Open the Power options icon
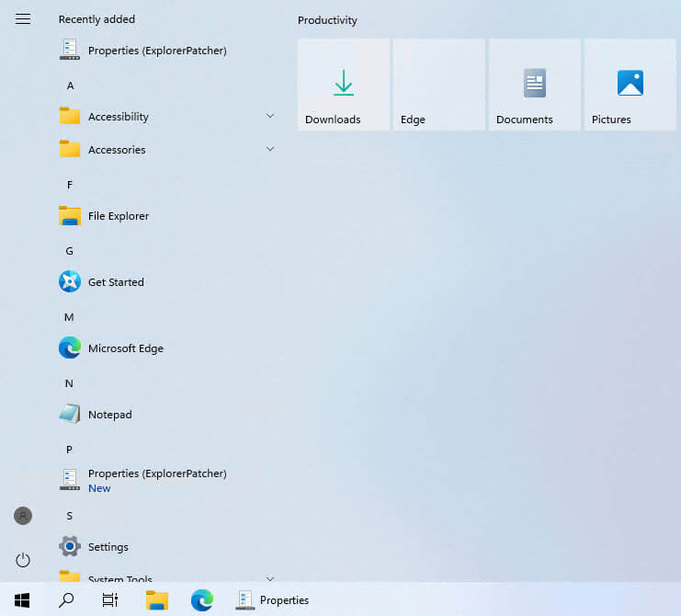The height and width of the screenshot is (616, 681). tap(23, 560)
